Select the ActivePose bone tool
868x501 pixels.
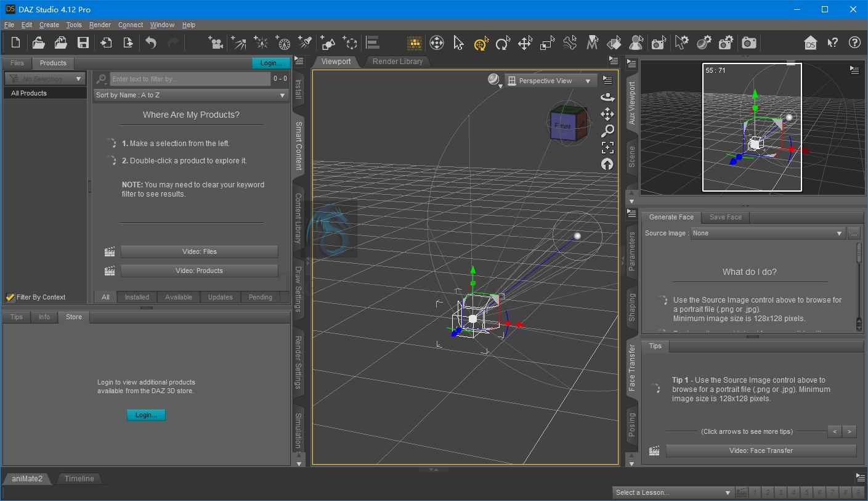(x=570, y=43)
